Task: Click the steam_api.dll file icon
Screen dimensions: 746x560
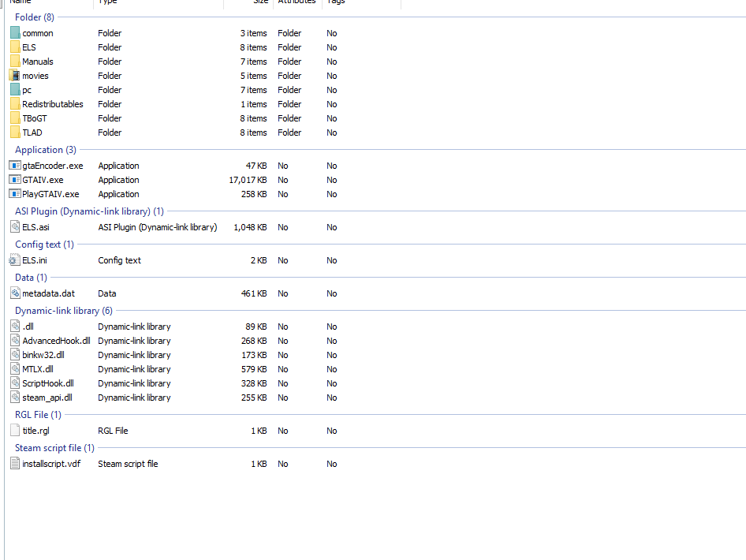Action: 15,398
